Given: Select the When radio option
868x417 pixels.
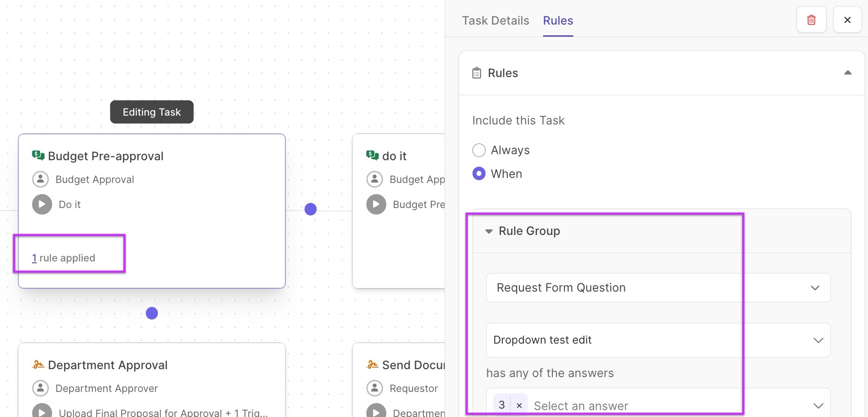Looking at the screenshot, I should tap(479, 174).
